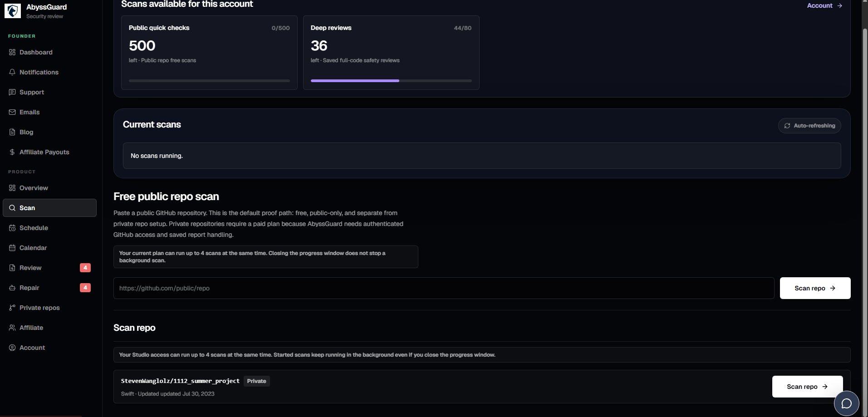Click the Calendar icon in sidebar
The width and height of the screenshot is (868, 417).
12,248
